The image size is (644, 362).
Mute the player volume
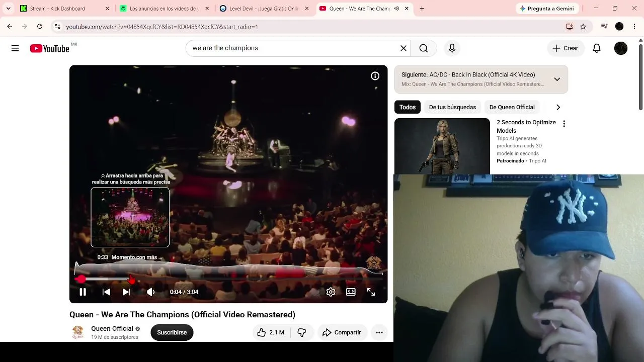pos(150,292)
